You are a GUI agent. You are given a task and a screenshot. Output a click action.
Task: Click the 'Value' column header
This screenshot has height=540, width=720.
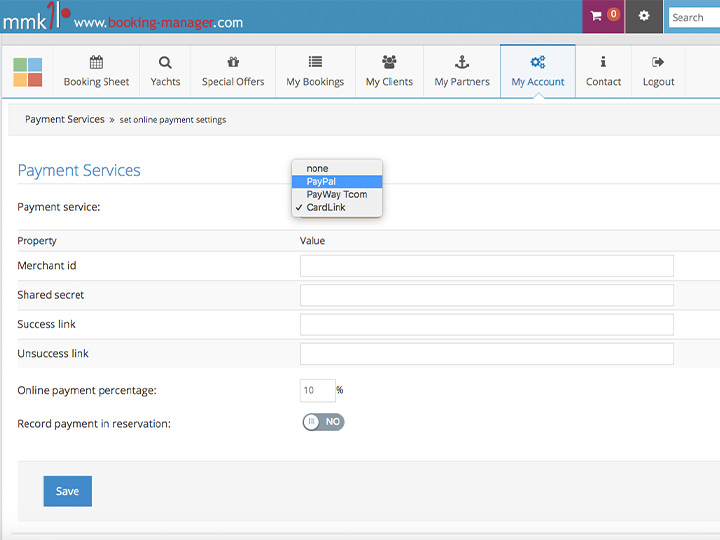click(312, 241)
